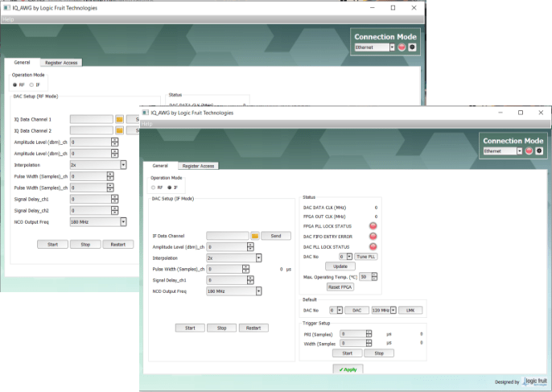
Task: Expand Interpolation dropdown in back window
Action: click(123, 165)
